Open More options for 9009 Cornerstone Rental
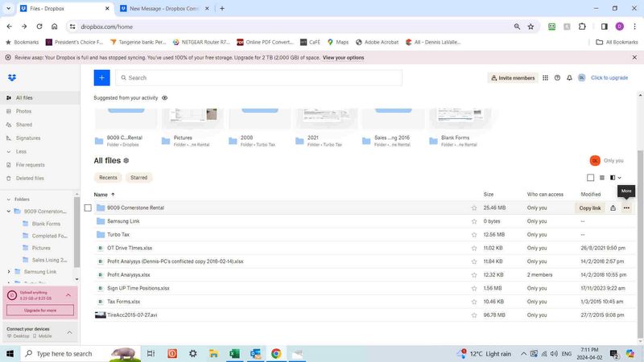 [626, 208]
